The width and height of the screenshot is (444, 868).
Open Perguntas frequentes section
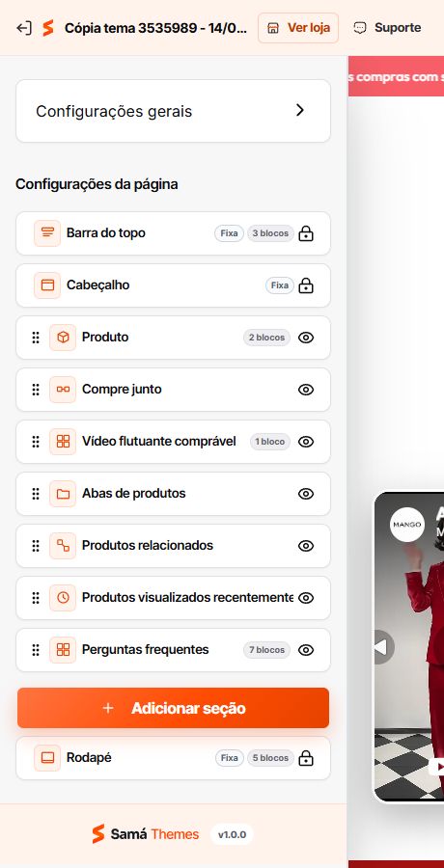(x=173, y=649)
